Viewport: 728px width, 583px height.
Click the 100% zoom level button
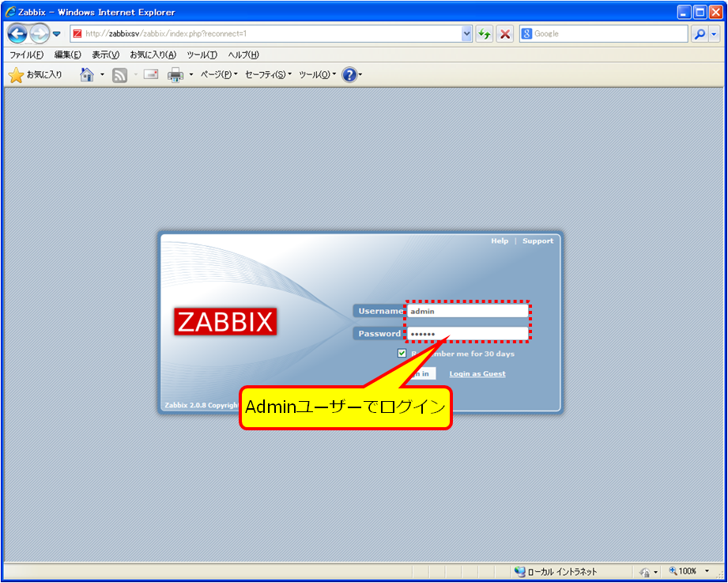pyautogui.click(x=682, y=571)
